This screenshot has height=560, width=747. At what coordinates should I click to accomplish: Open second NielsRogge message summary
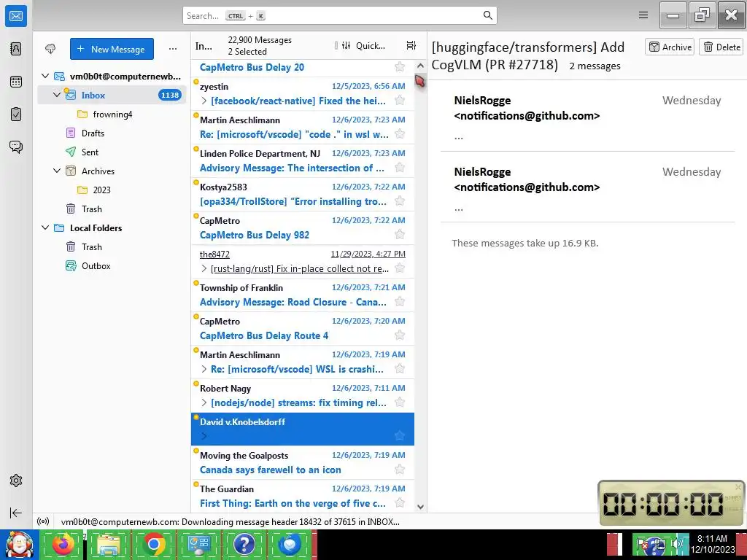(x=587, y=190)
